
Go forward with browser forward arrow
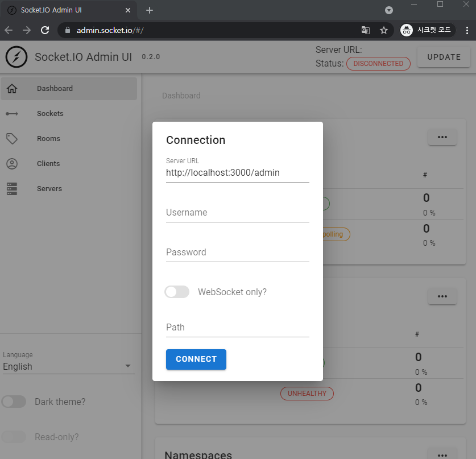[27, 30]
